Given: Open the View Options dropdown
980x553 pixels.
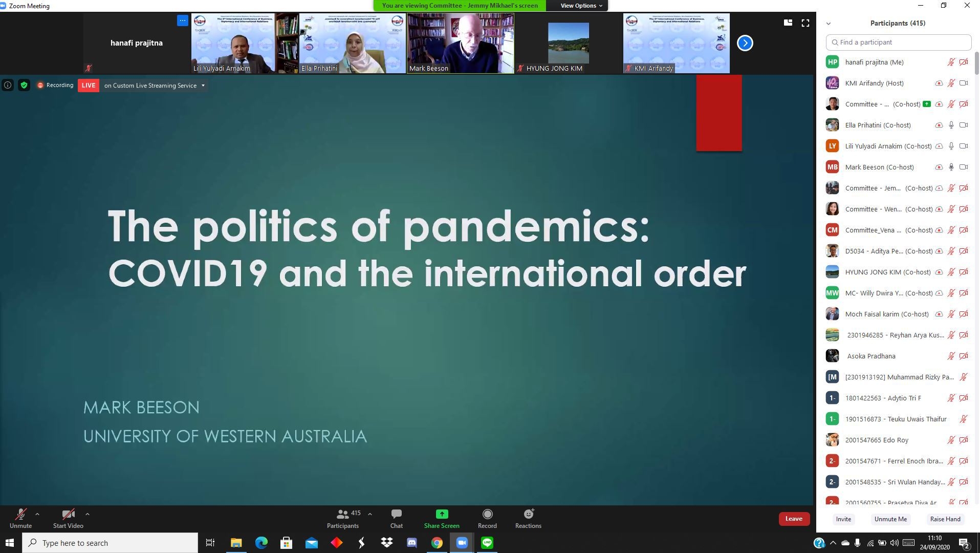Looking at the screenshot, I should 581,6.
